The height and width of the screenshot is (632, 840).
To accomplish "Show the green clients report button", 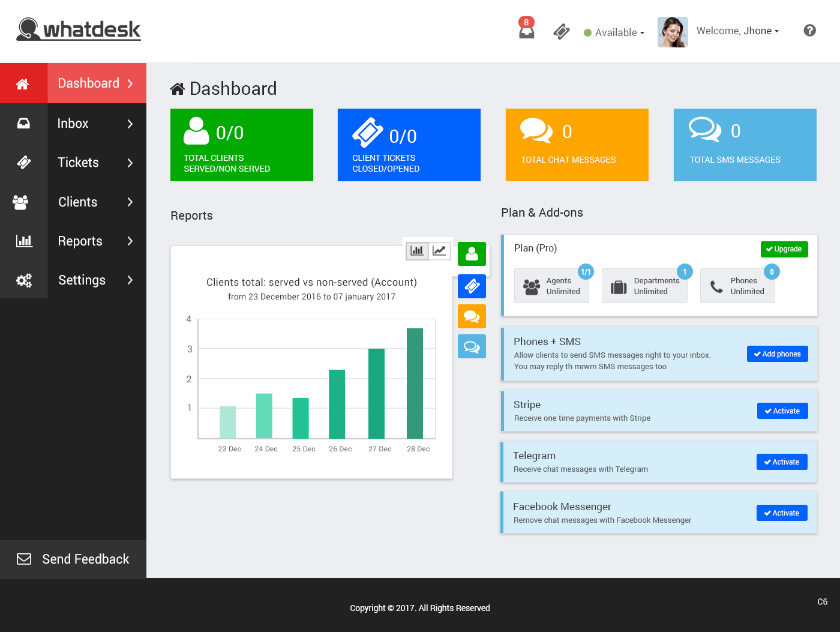I will [x=472, y=254].
